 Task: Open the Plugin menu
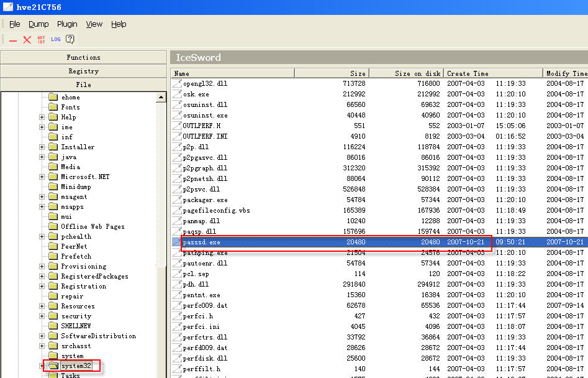tap(67, 24)
